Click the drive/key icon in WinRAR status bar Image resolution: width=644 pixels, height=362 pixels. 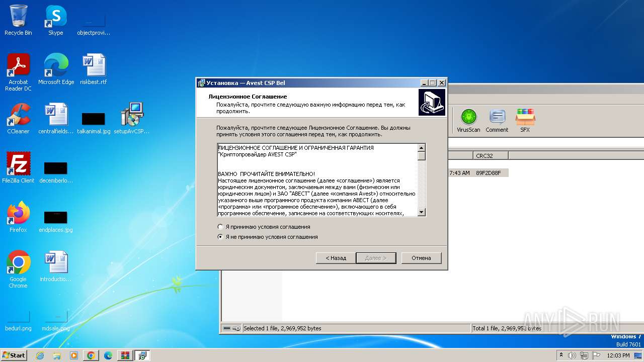pos(232,328)
